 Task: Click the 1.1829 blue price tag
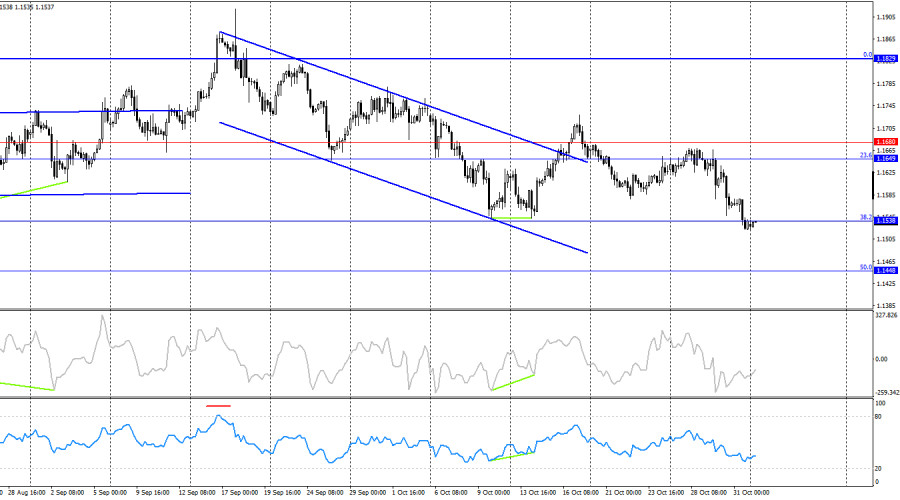pos(885,59)
